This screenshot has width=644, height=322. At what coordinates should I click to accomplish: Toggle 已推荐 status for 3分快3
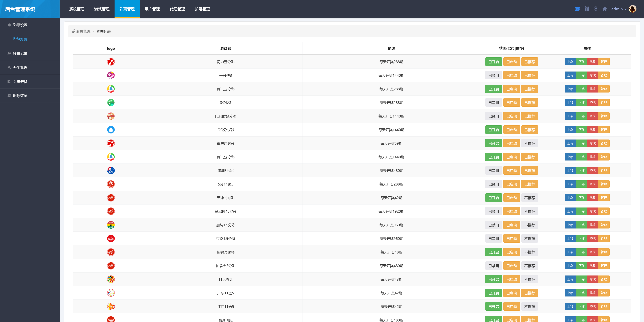(529, 103)
